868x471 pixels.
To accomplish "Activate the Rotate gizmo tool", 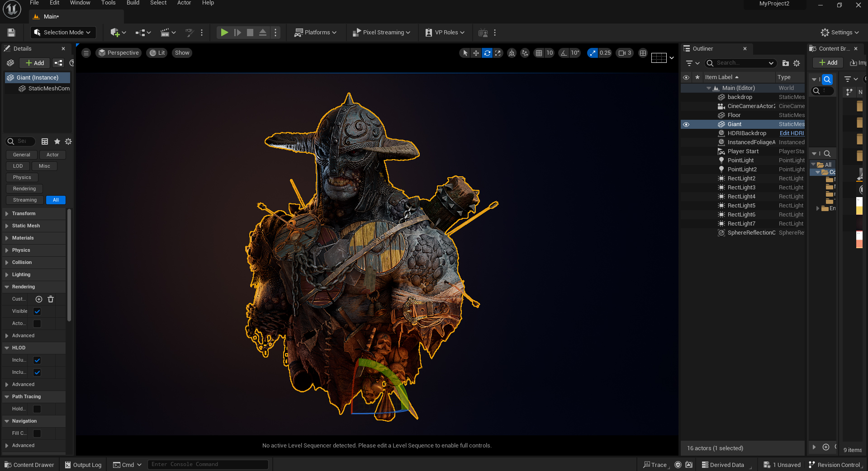I will click(487, 53).
